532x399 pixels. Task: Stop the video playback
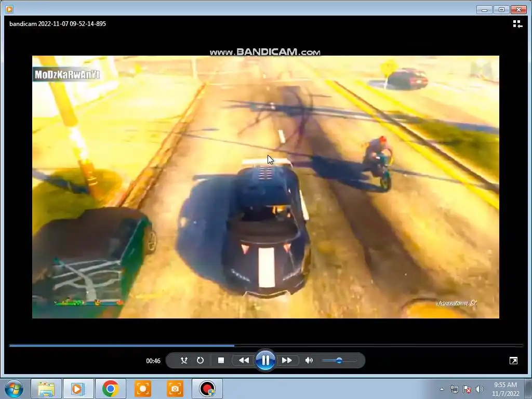(x=221, y=361)
